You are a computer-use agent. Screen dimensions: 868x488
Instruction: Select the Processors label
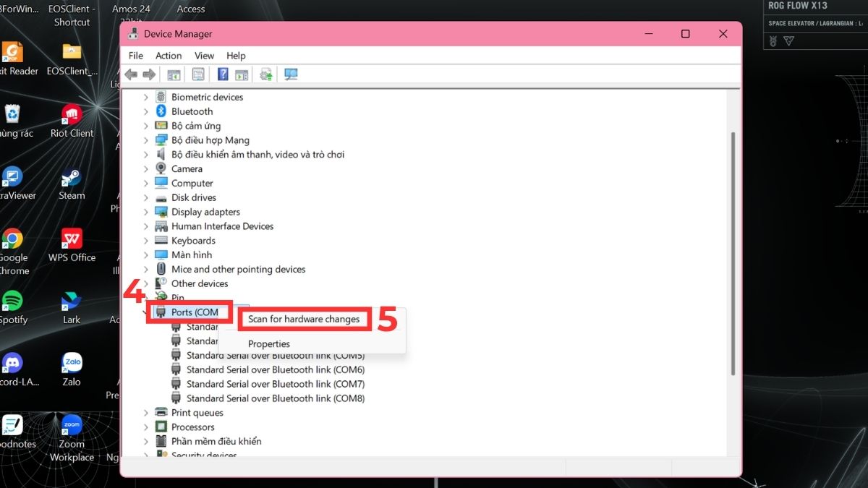(193, 427)
